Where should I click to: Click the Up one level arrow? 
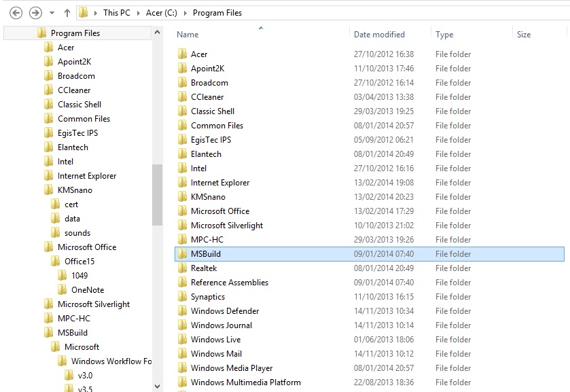[67, 13]
